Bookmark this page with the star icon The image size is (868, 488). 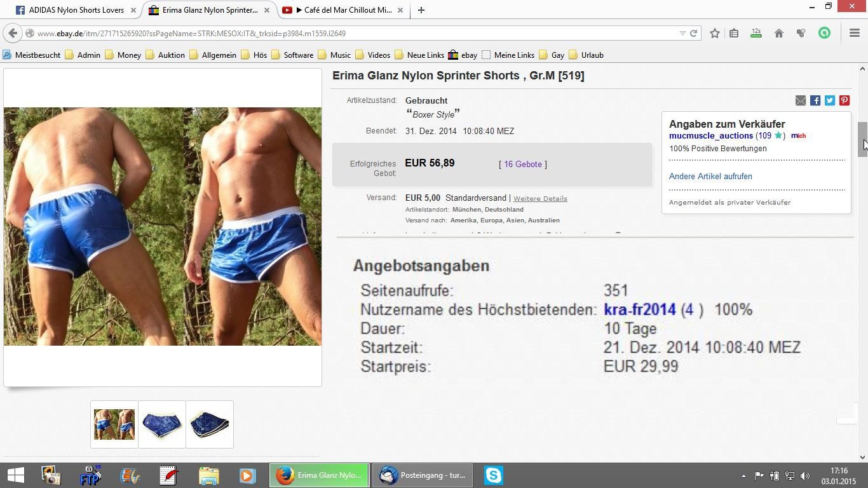(715, 33)
